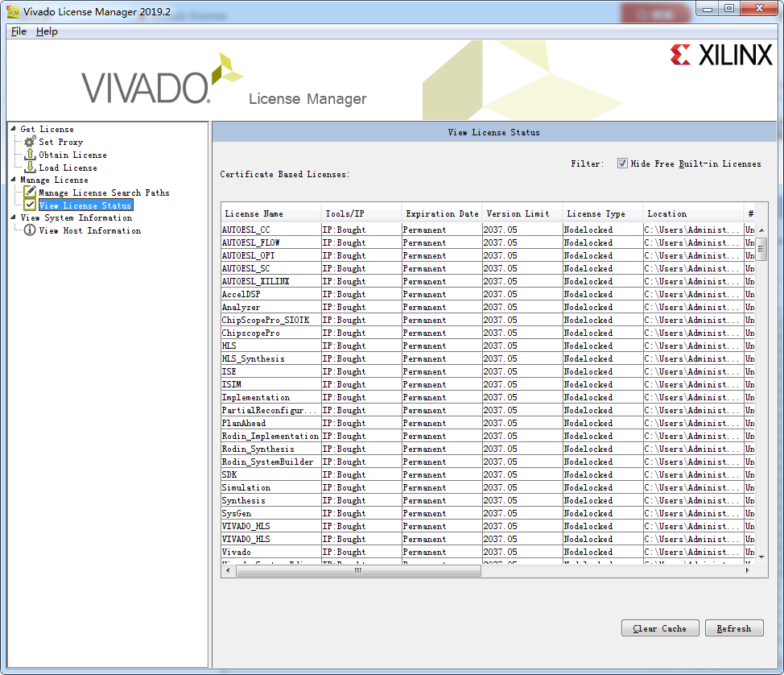The height and width of the screenshot is (675, 784).
Task: Click the vertical scrollbar thumb of the table
Action: tap(761, 249)
